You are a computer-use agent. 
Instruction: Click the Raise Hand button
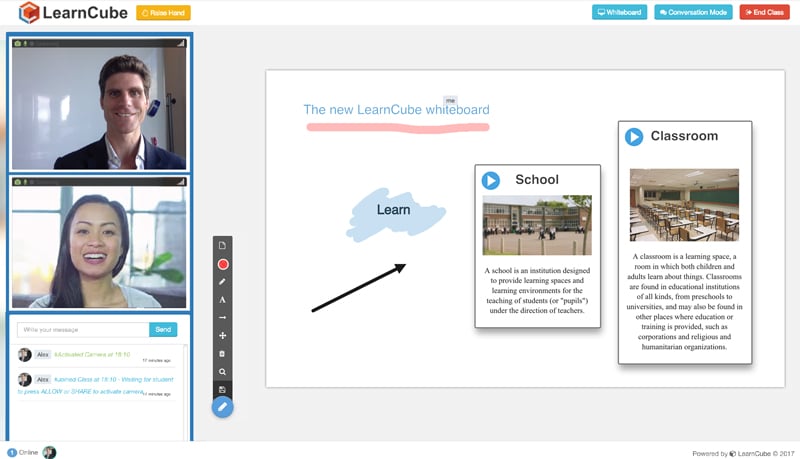[x=163, y=13]
